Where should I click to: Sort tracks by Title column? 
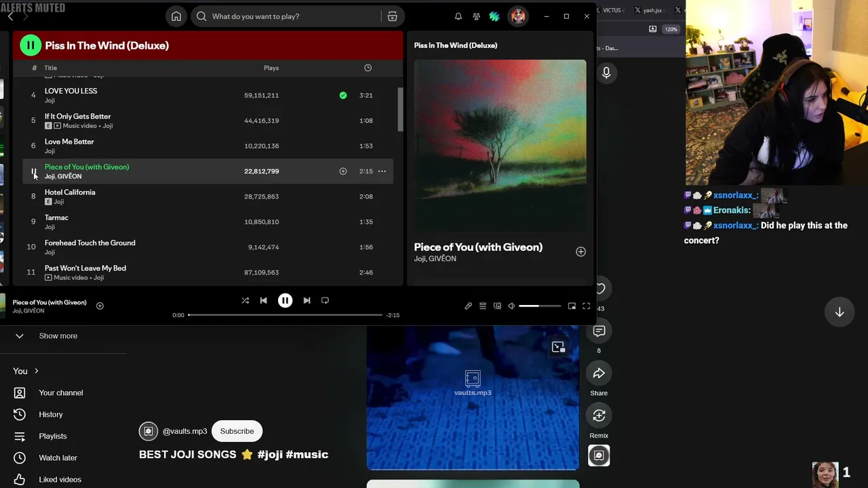pyautogui.click(x=51, y=68)
